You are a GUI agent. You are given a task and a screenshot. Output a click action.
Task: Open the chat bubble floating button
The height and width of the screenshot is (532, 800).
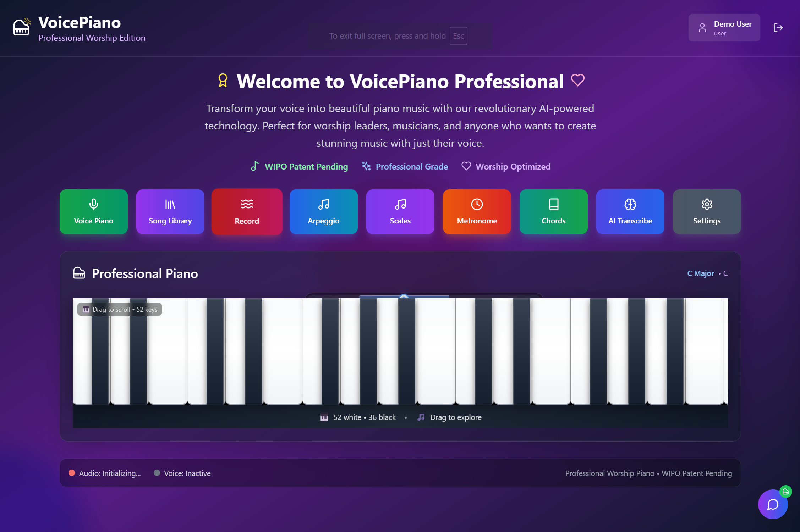tap(773, 504)
